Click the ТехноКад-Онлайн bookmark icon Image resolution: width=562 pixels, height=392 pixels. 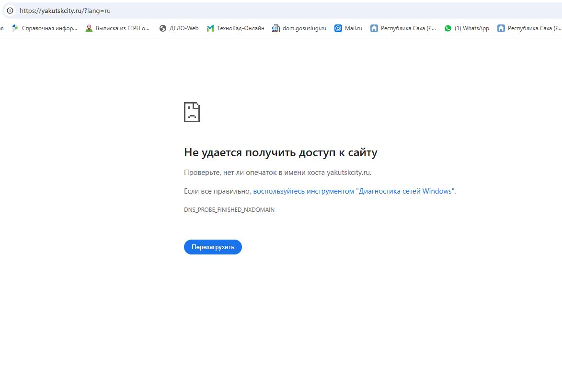[210, 28]
